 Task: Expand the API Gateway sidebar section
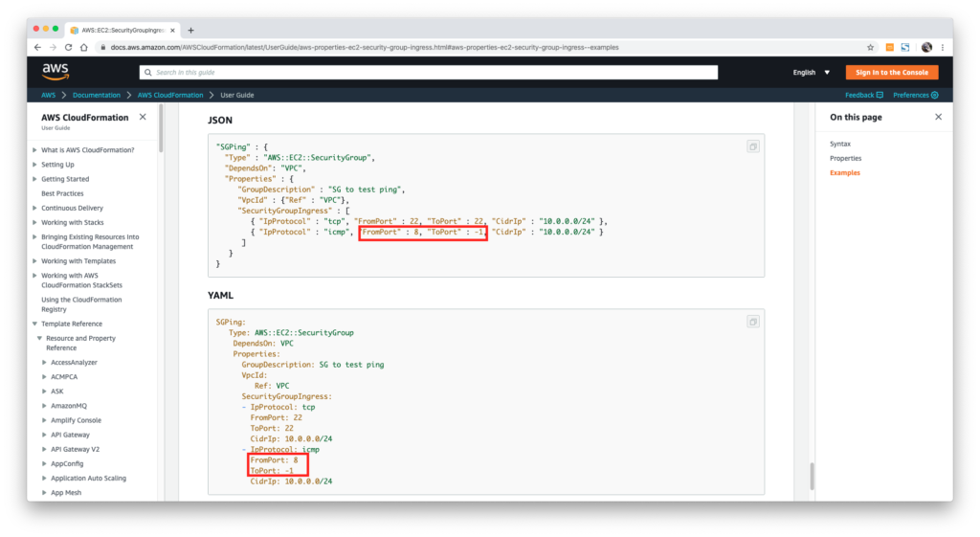(44, 435)
